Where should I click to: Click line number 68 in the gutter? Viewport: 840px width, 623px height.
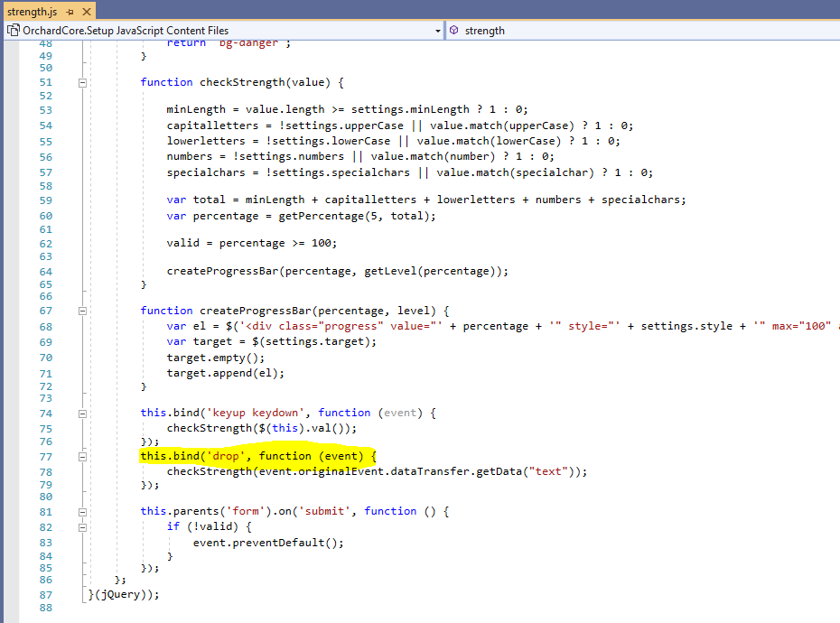(x=46, y=327)
